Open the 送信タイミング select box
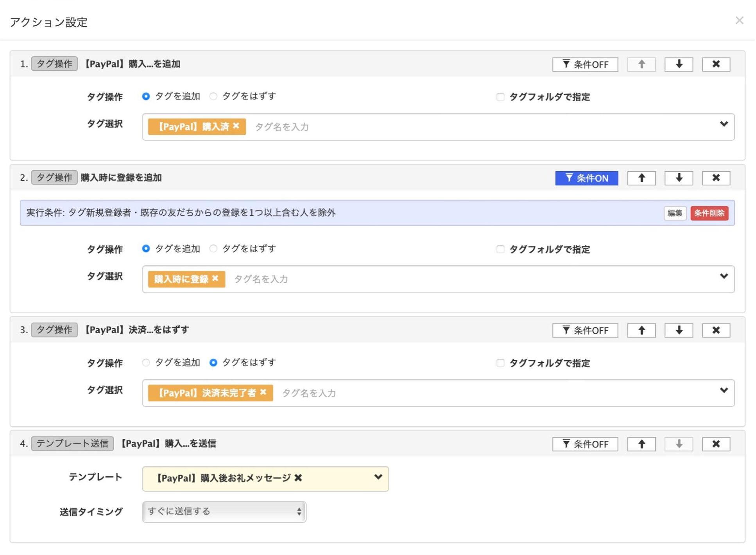 coord(224,512)
